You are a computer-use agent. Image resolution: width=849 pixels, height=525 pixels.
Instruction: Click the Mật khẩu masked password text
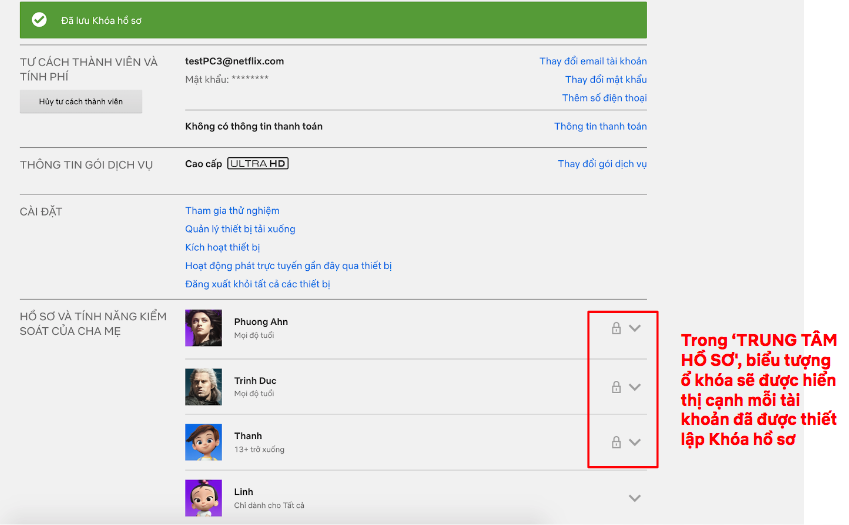pyautogui.click(x=227, y=80)
